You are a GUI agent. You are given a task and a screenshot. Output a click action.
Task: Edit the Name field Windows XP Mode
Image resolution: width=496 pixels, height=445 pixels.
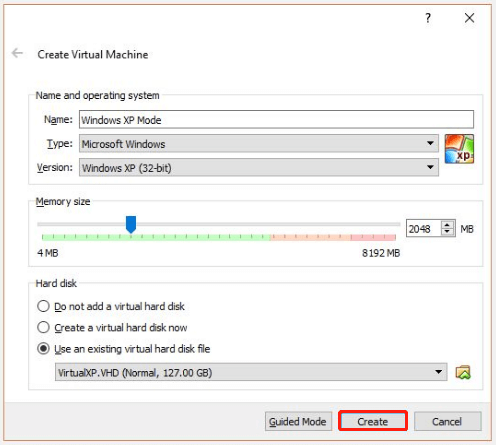(276, 120)
